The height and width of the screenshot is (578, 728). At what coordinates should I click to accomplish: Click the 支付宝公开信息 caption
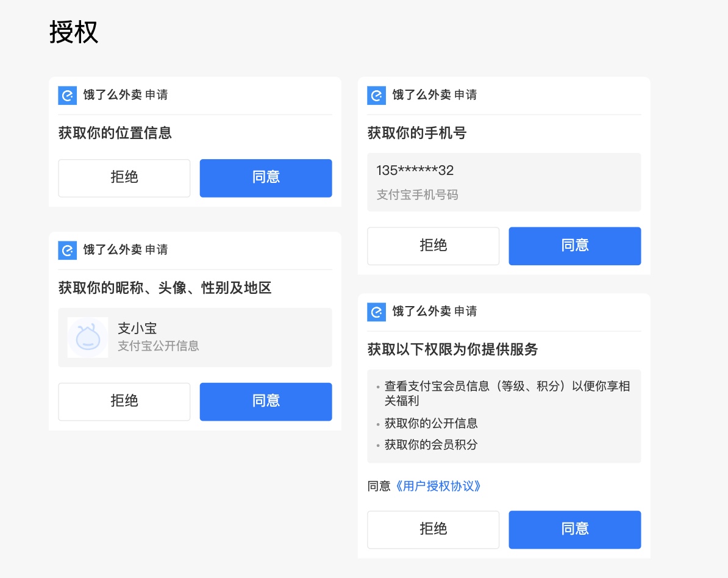(159, 346)
